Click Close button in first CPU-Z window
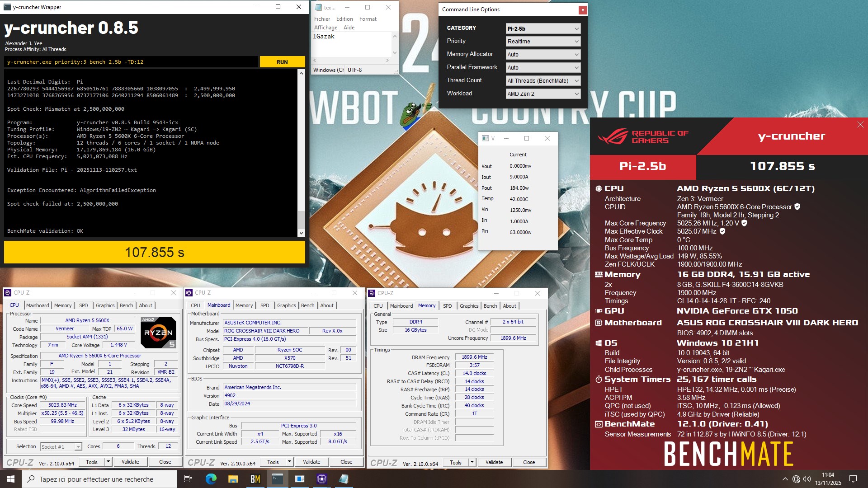The height and width of the screenshot is (488, 868). [x=165, y=462]
